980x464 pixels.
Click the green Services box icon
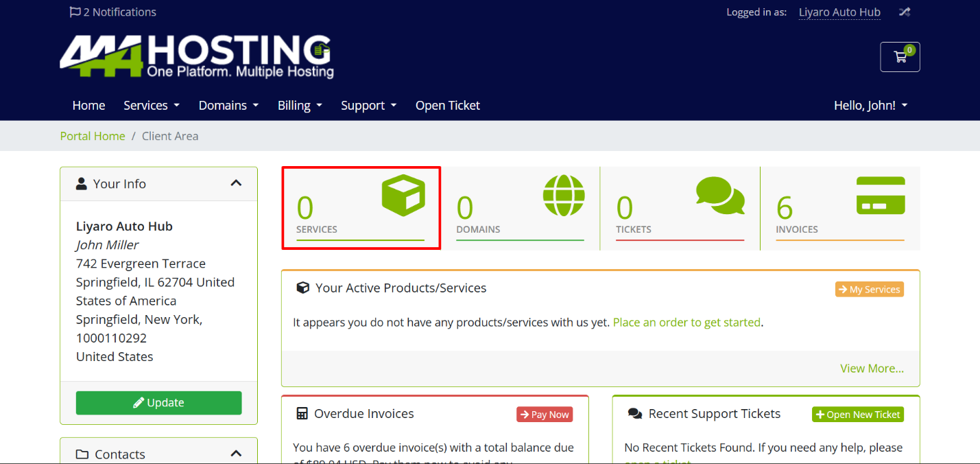[x=403, y=196]
